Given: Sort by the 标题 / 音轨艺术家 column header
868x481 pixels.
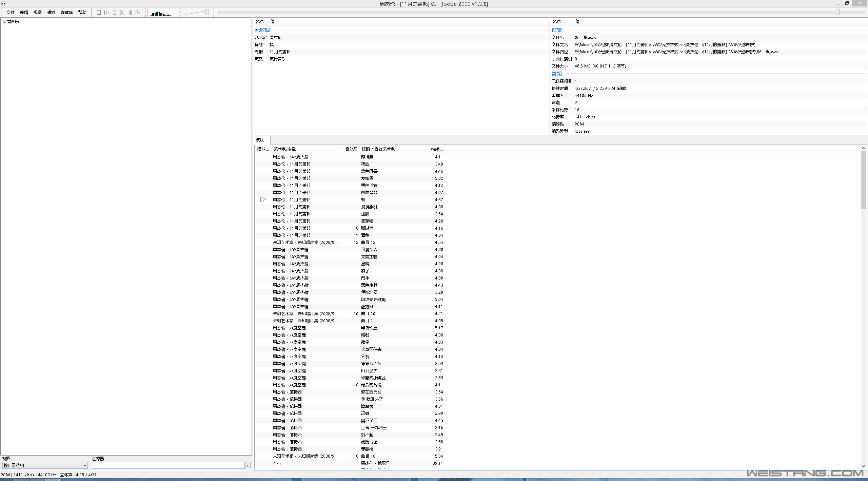Looking at the screenshot, I should click(393, 149).
